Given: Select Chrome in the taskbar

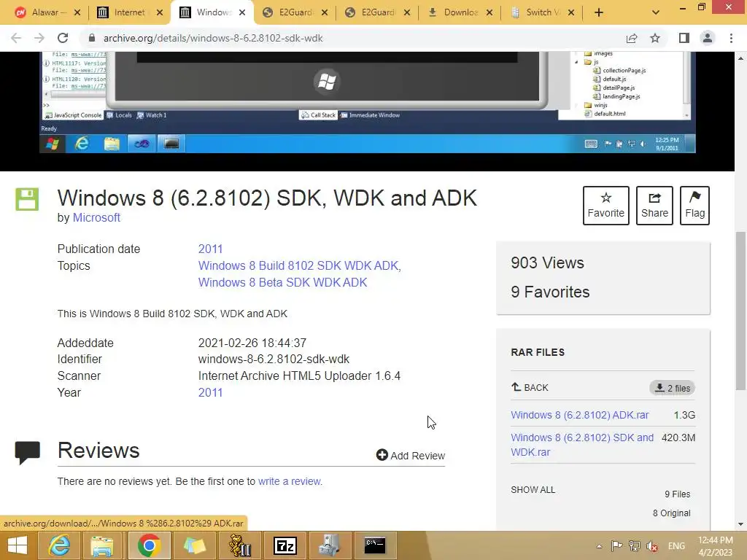Looking at the screenshot, I should (x=149, y=545).
